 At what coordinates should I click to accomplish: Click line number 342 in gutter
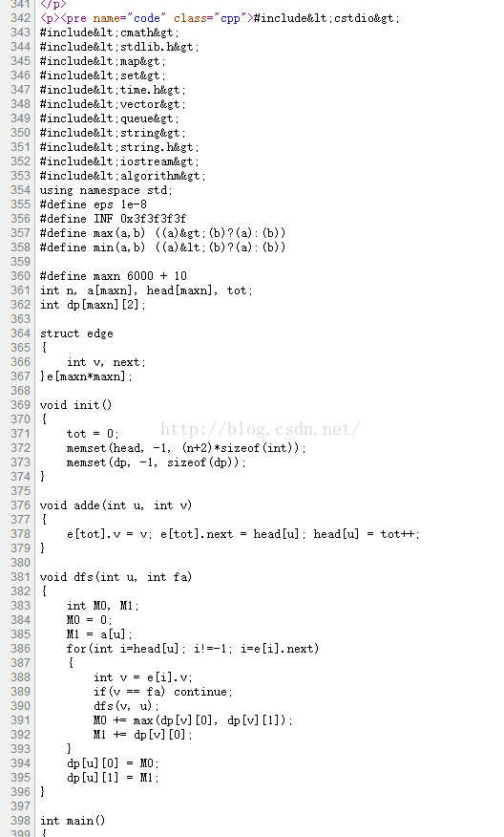click(x=20, y=18)
